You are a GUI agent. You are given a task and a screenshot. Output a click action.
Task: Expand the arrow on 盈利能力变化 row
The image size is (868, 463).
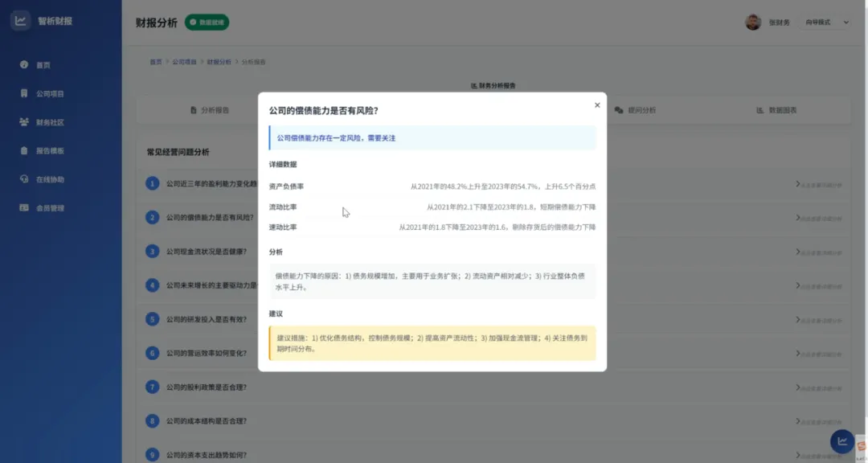pos(798,184)
